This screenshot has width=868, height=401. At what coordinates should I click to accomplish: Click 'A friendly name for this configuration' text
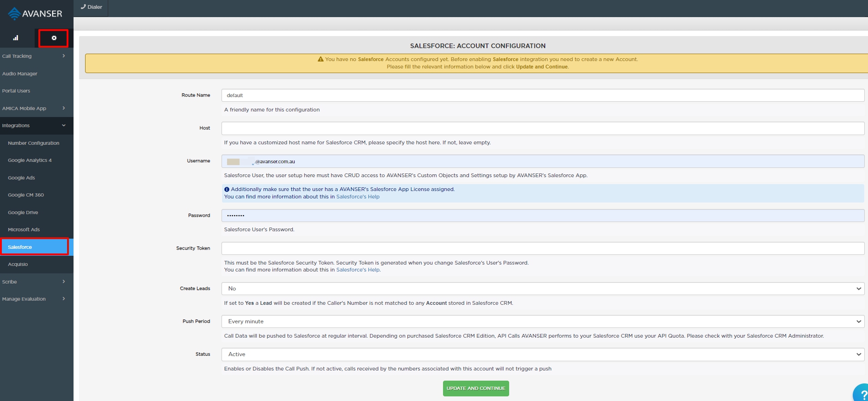[x=272, y=110]
